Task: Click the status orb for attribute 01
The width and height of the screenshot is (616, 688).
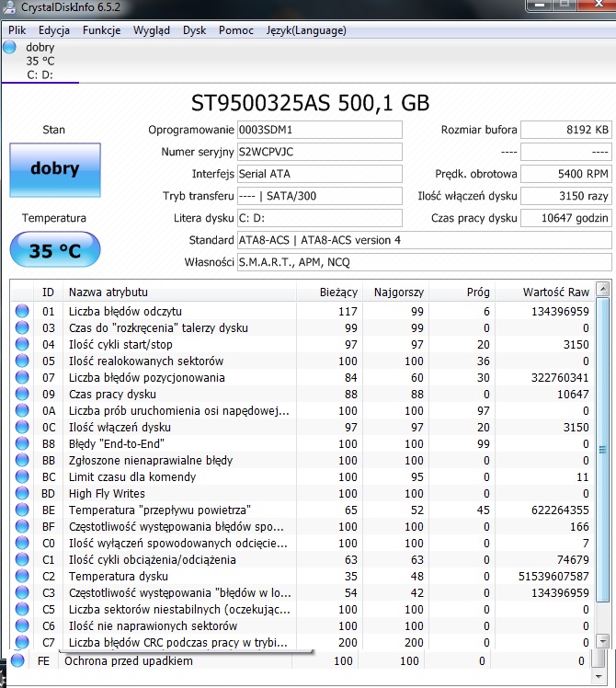Action: (22, 311)
